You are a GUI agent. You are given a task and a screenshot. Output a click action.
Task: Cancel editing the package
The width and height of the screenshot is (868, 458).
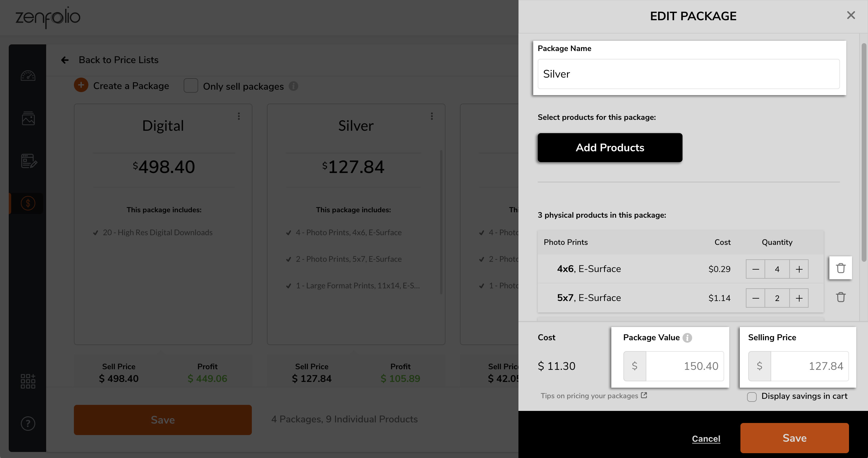pyautogui.click(x=706, y=438)
